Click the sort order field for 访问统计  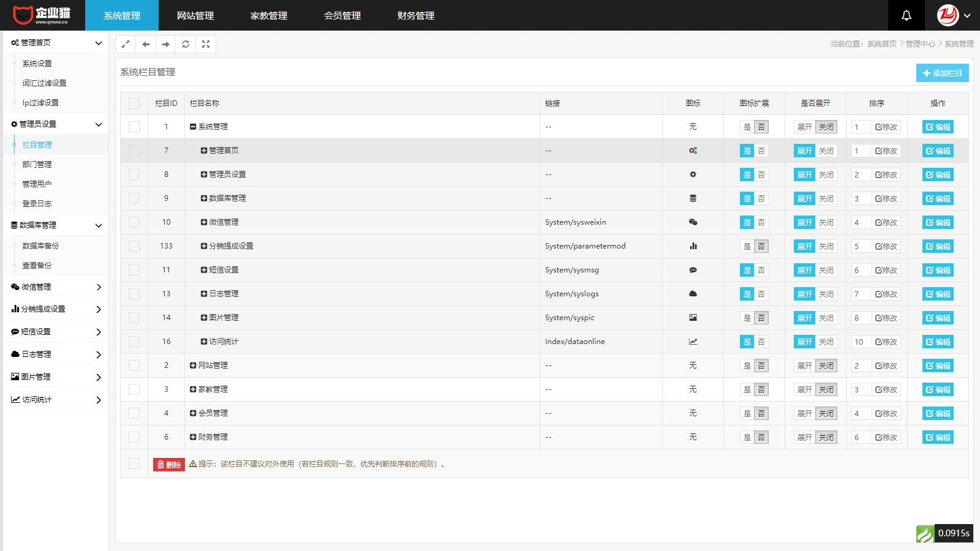tap(861, 342)
